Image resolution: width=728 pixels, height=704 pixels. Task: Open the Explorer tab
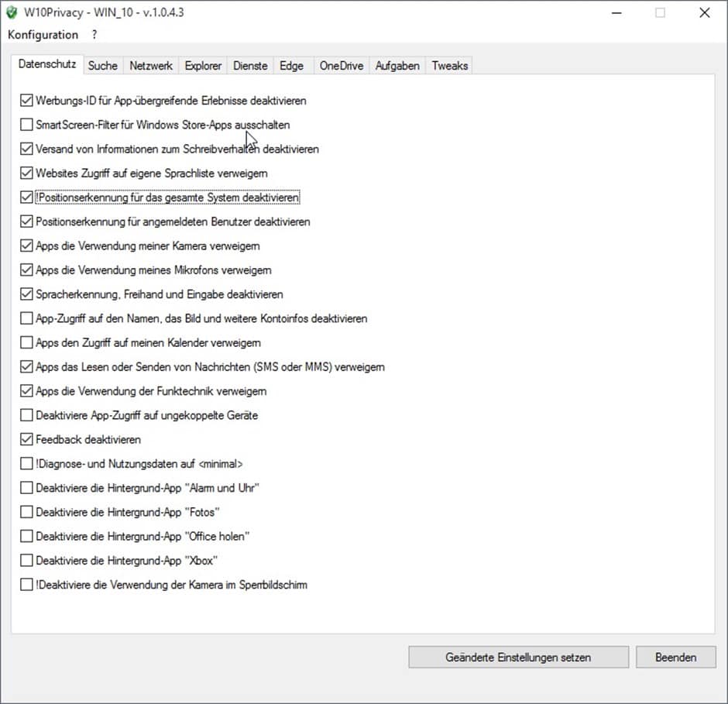(203, 66)
